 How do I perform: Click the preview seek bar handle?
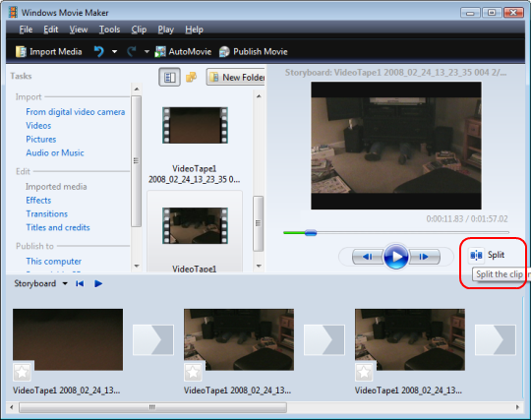(x=310, y=233)
